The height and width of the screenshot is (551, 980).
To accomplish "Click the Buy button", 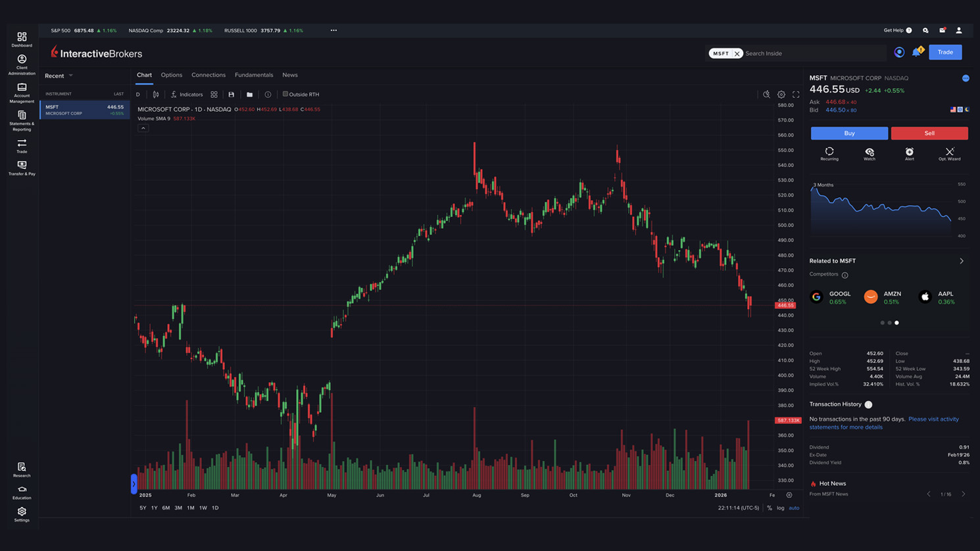I will (848, 133).
